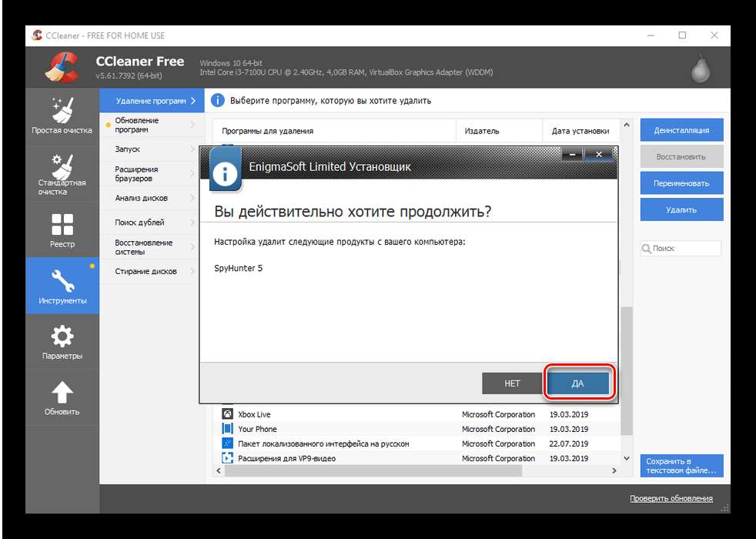
Task: Click the magnifier icon in search box
Action: click(x=646, y=248)
